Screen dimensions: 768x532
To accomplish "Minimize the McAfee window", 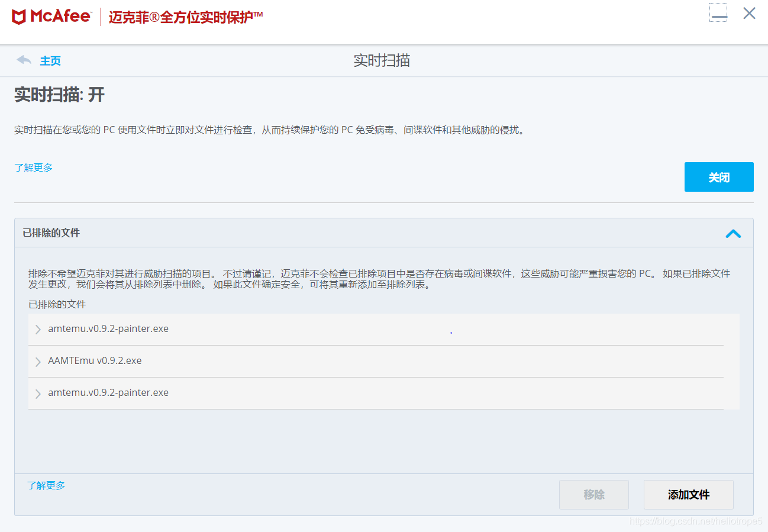I will tap(718, 13).
